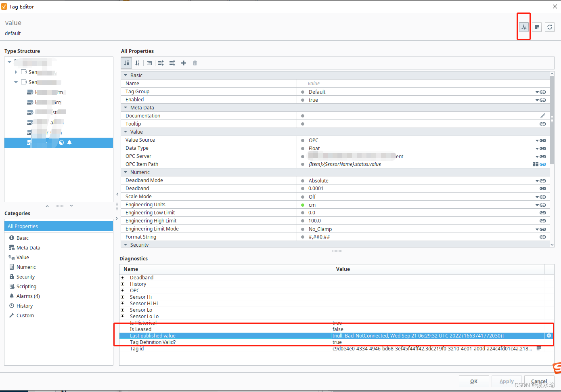Screen dimensions: 561x392
Task: Click binding link icon for Engineering Units
Action: (543, 205)
